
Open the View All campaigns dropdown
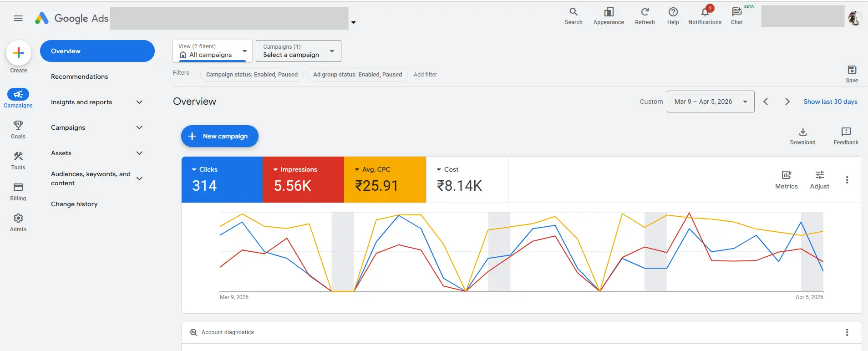pyautogui.click(x=213, y=51)
